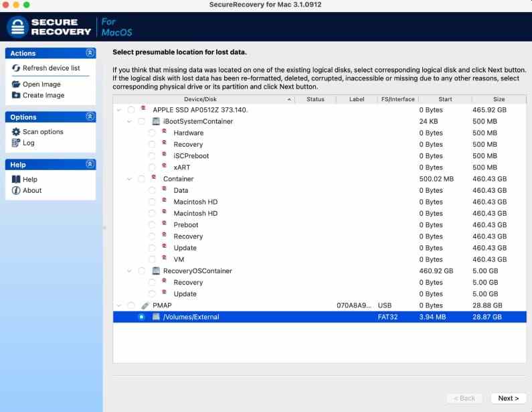Click the Data partition icon
The image size is (532, 412).
(164, 188)
